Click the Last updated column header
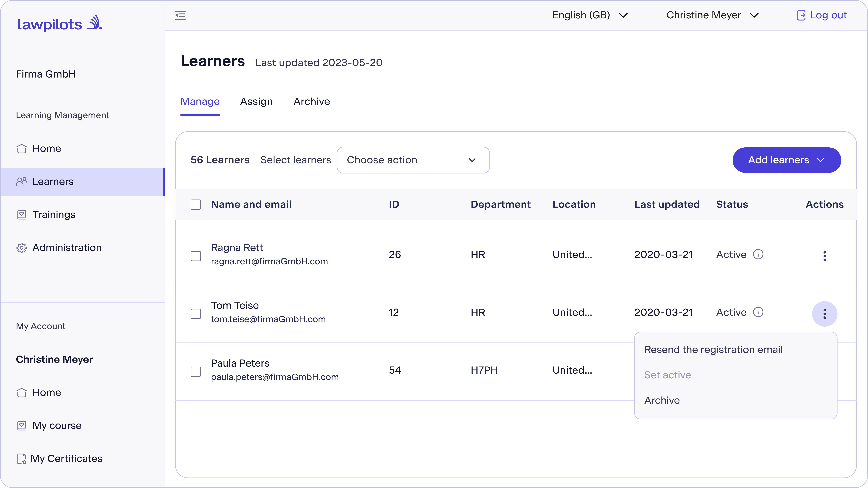Image resolution: width=868 pixels, height=488 pixels. [667, 205]
